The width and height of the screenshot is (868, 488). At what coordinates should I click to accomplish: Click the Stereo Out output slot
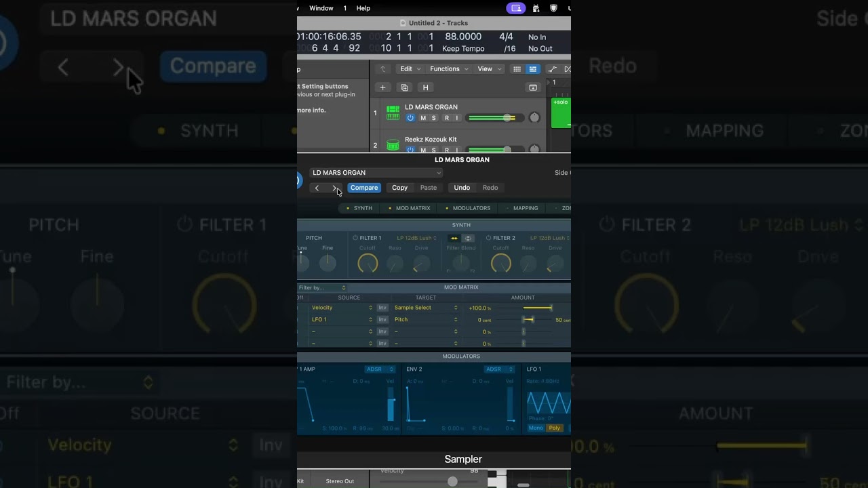pos(340,481)
